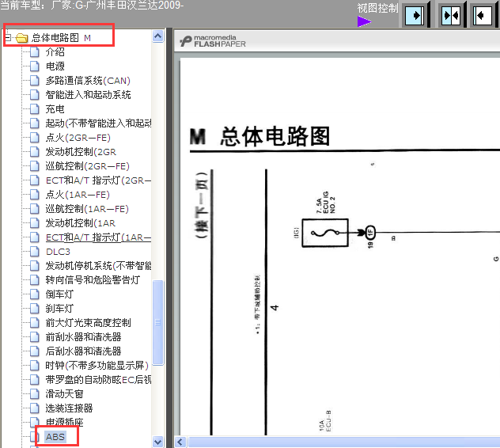Select the 总体电路图 M folder
The width and height of the screenshot is (500, 448).
[x=61, y=38]
